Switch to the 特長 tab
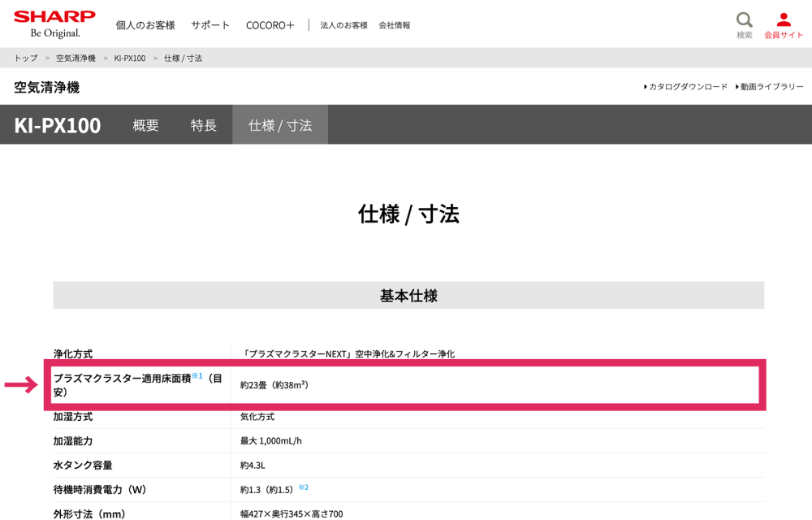Viewport: 812px width, 520px height. point(204,125)
